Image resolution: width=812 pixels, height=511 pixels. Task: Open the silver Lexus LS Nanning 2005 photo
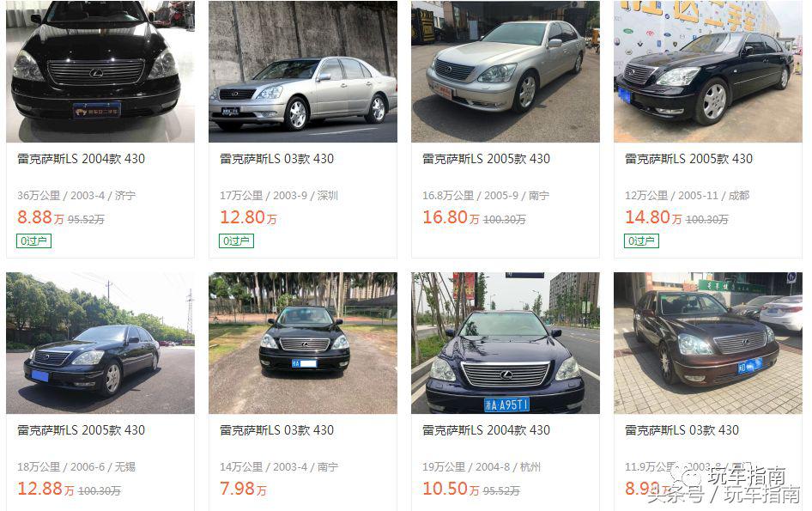(x=506, y=71)
